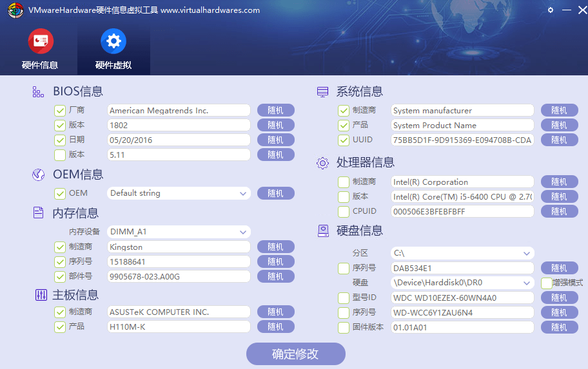Open settings gear in title bar
Image resolution: width=588 pixels, height=369 pixels.
551,10
